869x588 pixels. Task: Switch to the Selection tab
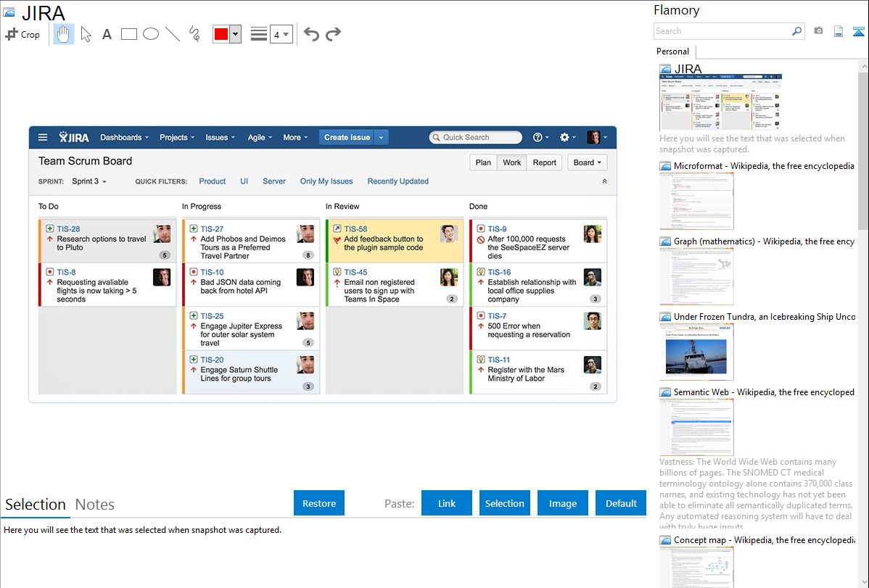(36, 505)
